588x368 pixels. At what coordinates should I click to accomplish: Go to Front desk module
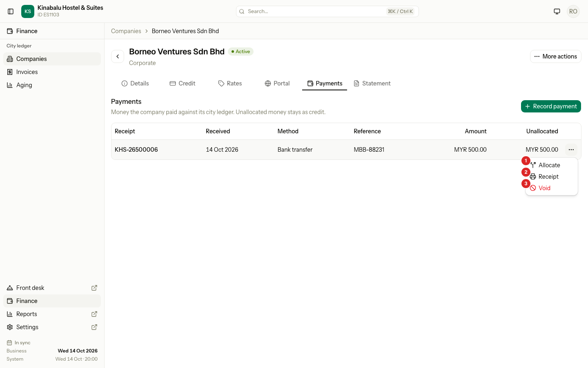pos(52,288)
